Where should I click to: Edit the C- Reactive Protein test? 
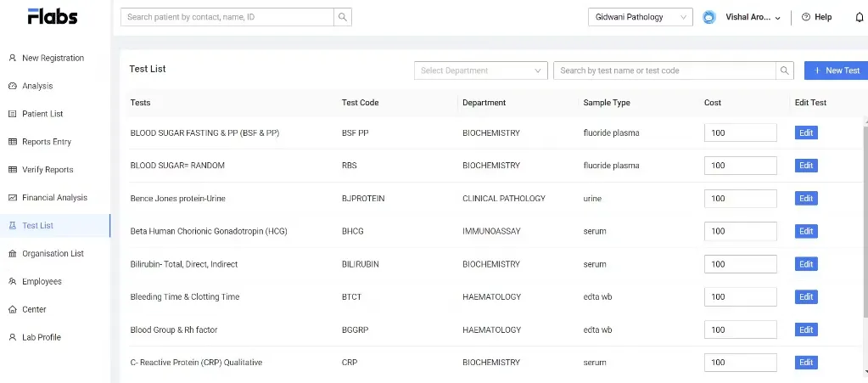click(806, 363)
